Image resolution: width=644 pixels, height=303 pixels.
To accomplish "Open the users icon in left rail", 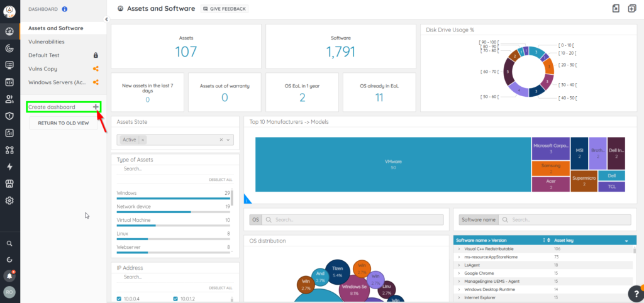I will (x=10, y=99).
